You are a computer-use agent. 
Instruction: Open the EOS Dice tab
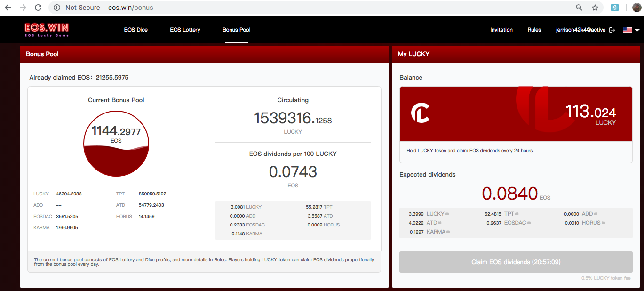click(136, 30)
